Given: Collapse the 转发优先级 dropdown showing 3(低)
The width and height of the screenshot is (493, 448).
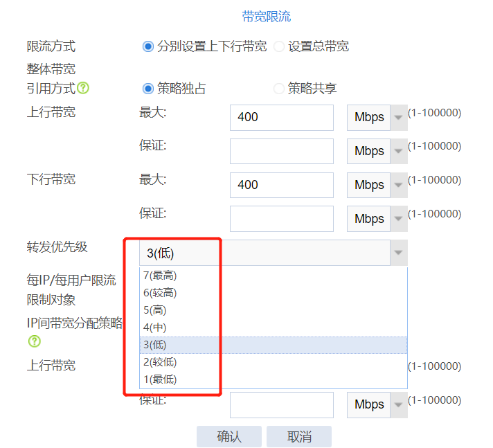Looking at the screenshot, I should tap(398, 253).
